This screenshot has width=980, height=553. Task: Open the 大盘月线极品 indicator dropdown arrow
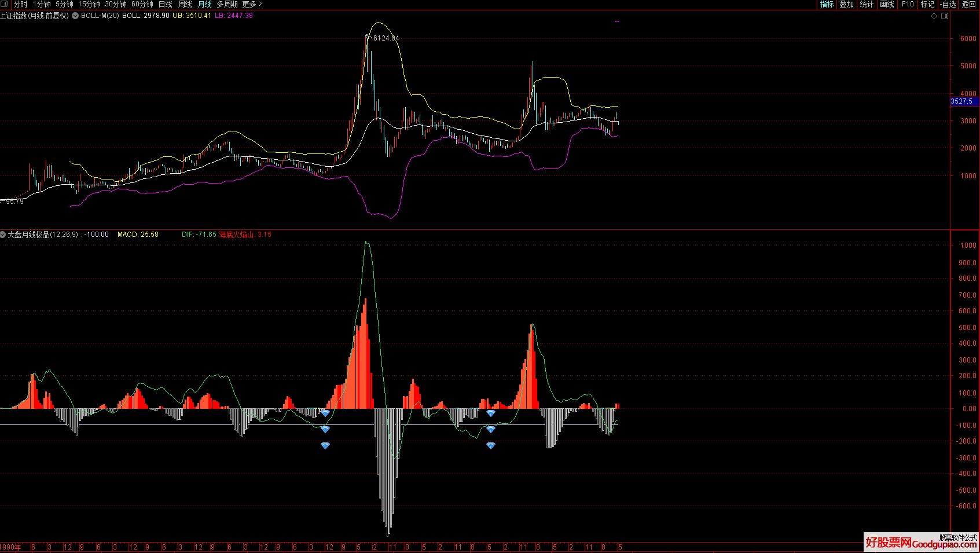coord(3,235)
